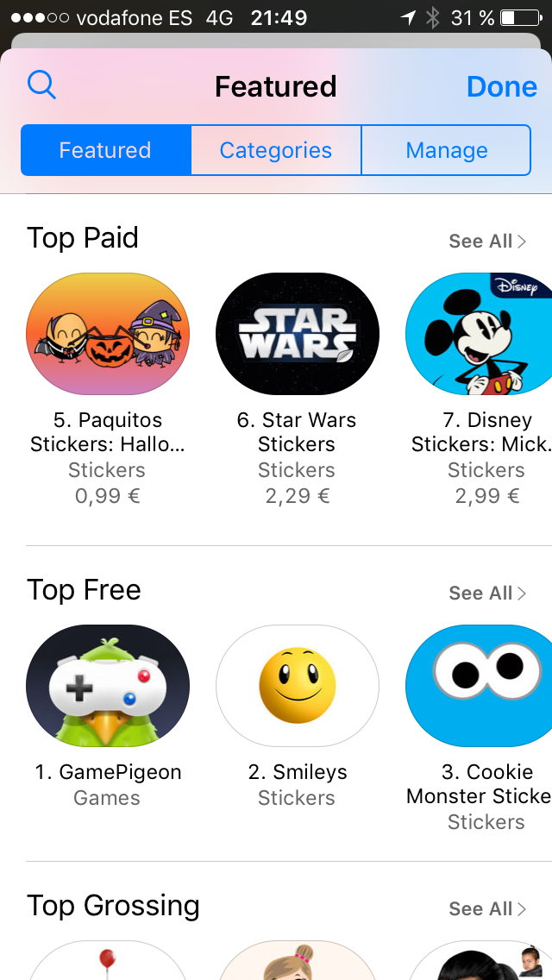Viewport: 552px width, 980px height.
Task: Expand Top Grossing with See All
Action: pyautogui.click(x=487, y=909)
